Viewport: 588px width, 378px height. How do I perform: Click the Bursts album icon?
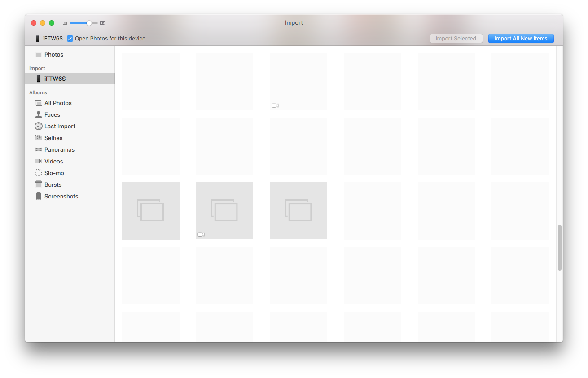(38, 185)
